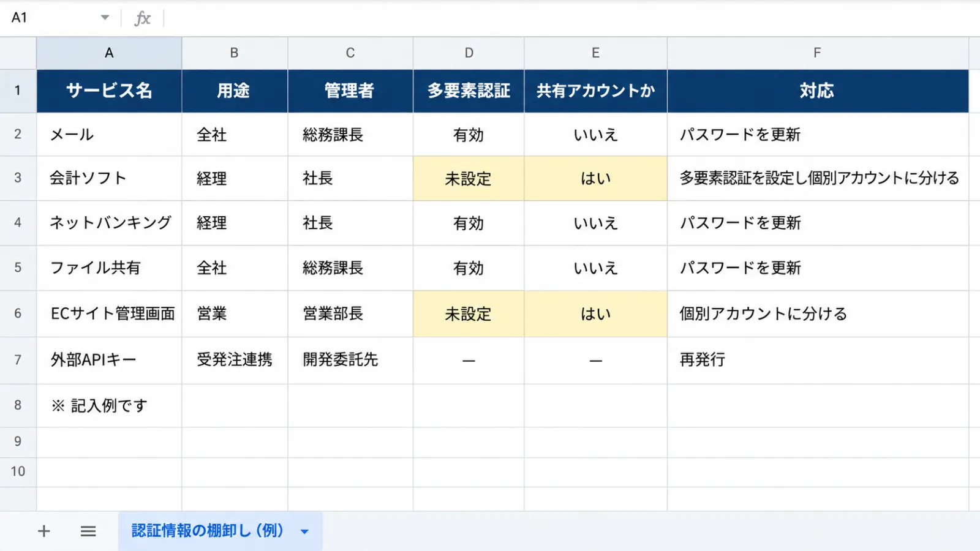Select column C header
This screenshot has width=980, height=551.
point(350,53)
